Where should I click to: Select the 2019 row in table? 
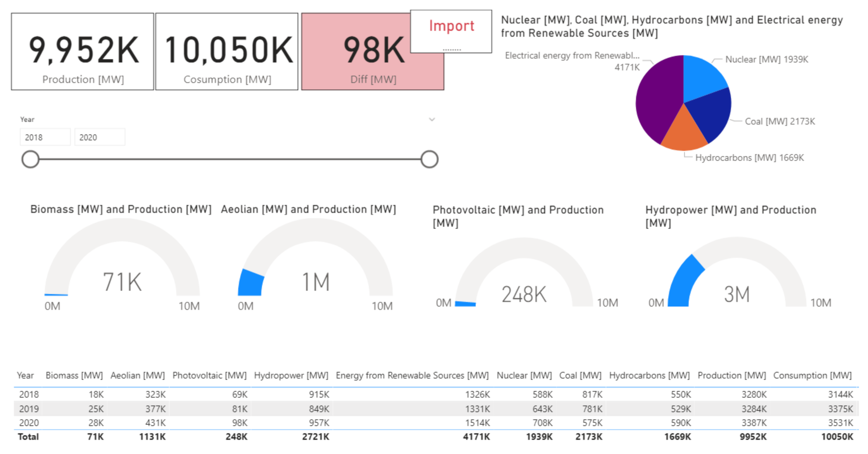29,409
